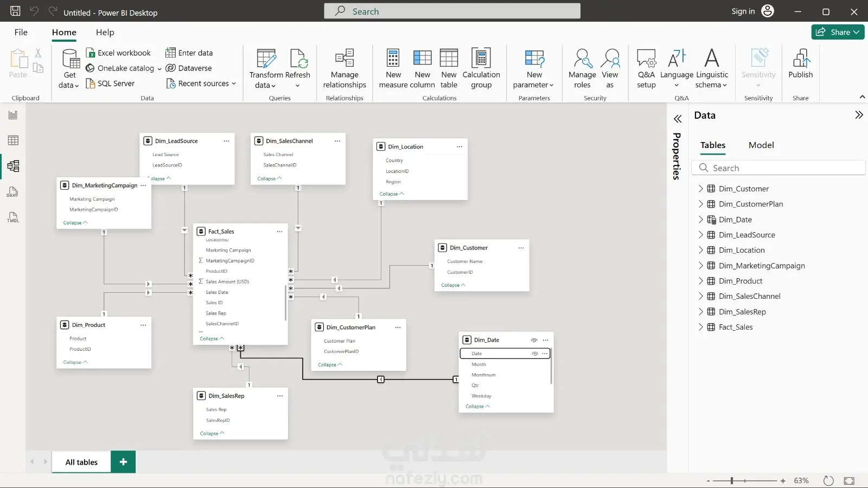Switch to the Home ribbon tab
868x488 pixels.
(x=64, y=33)
